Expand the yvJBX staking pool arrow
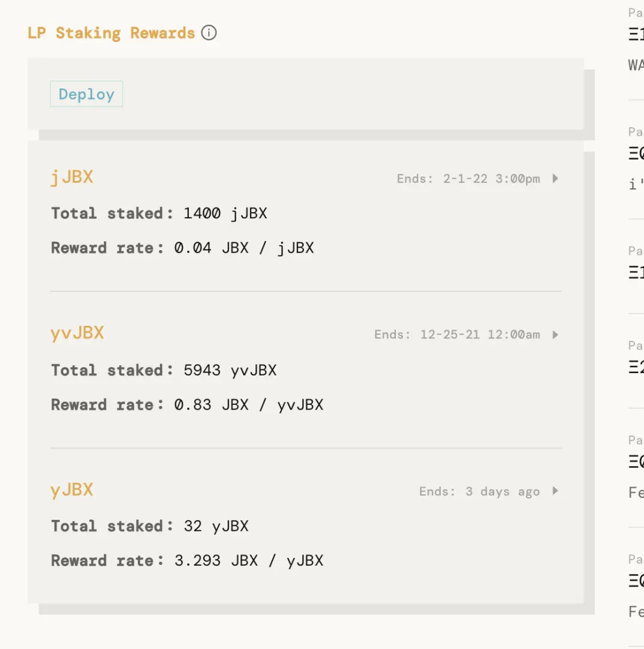The height and width of the screenshot is (649, 644). coord(555,335)
